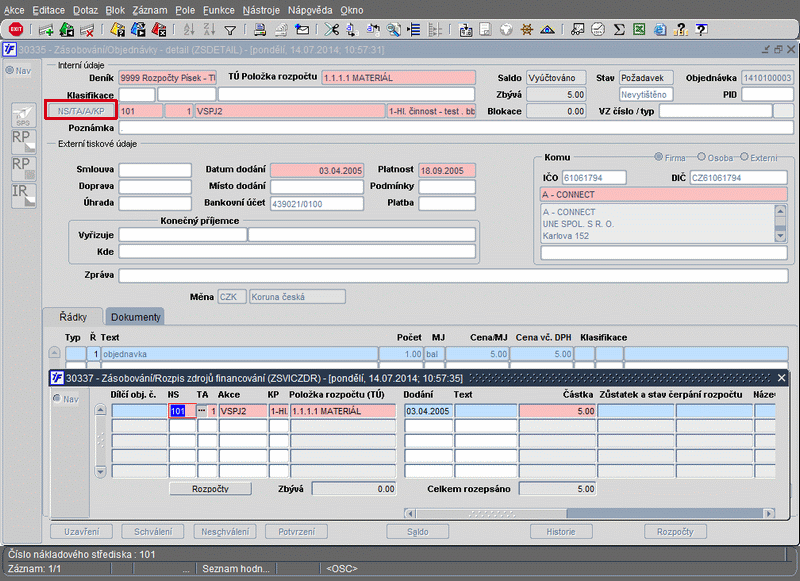This screenshot has width=800, height=581.
Task: Click the red EXIT icon in toolbar
Action: (x=15, y=30)
